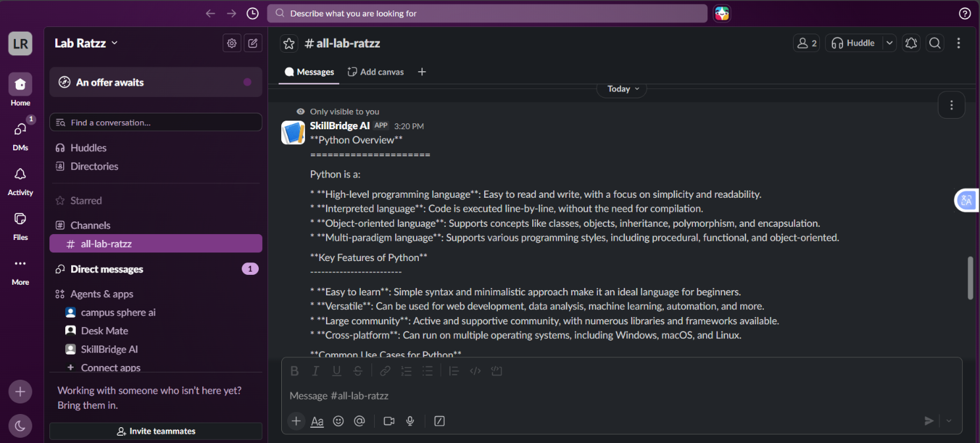Open the Today date dropdown
Screen dimensions: 980x443
pos(622,89)
